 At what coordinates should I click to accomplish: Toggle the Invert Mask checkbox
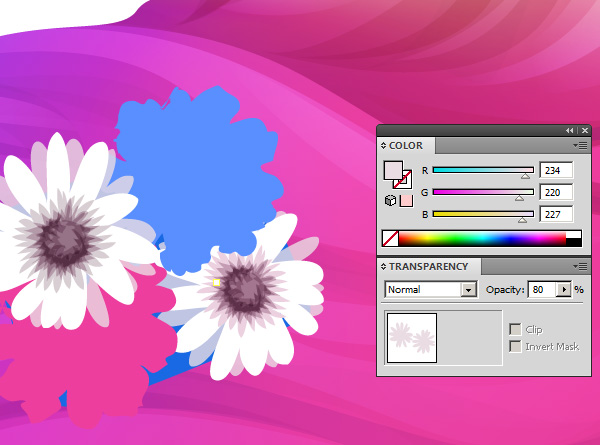coord(515,346)
